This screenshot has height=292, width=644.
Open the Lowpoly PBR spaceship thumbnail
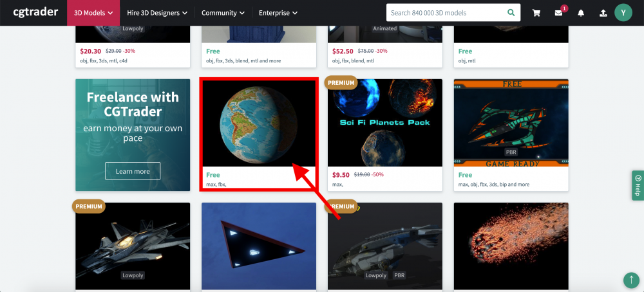385,246
